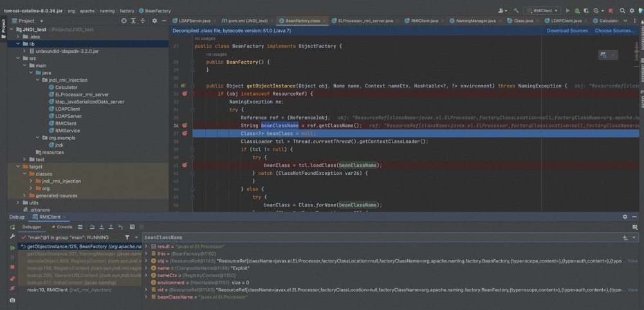
Task: Expand the unboundid-ldapsdk-3.2.0.jar node
Action: click(24, 51)
